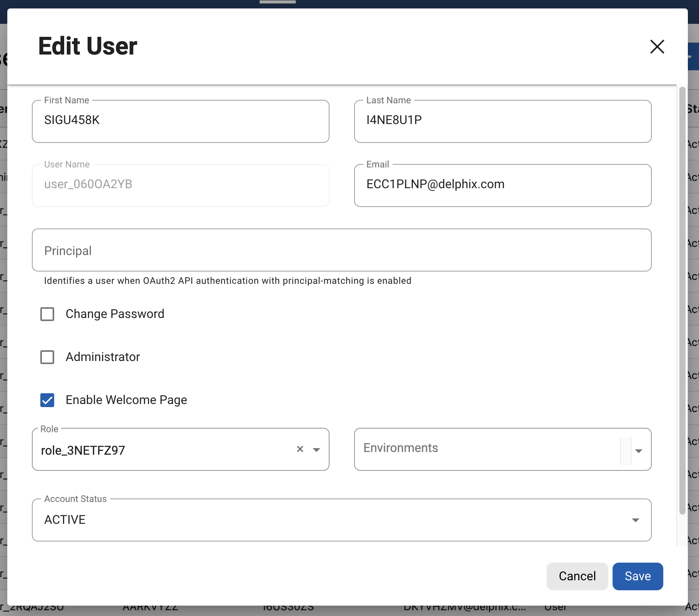Image resolution: width=699 pixels, height=616 pixels.
Task: Click the disabled User Name field
Action: point(181,185)
